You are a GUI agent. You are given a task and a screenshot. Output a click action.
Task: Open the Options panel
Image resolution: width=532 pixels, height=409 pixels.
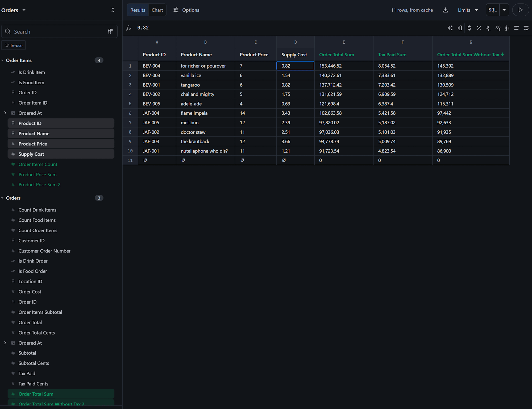tap(186, 10)
